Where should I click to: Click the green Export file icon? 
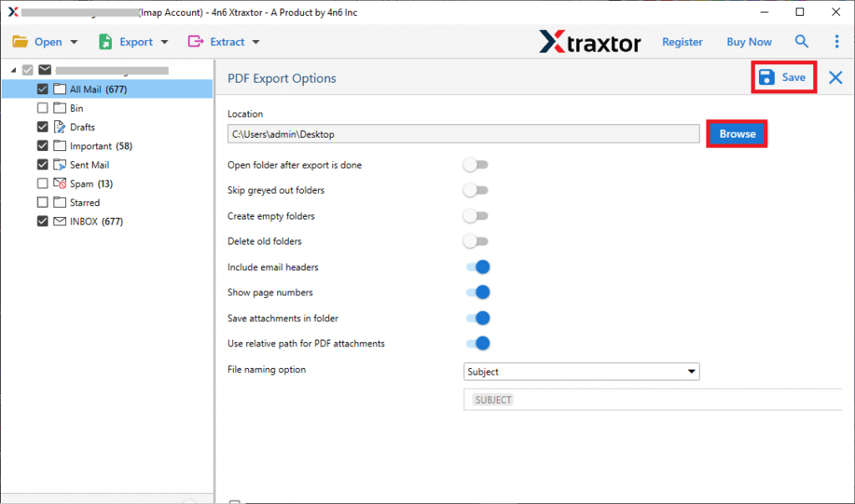click(105, 42)
